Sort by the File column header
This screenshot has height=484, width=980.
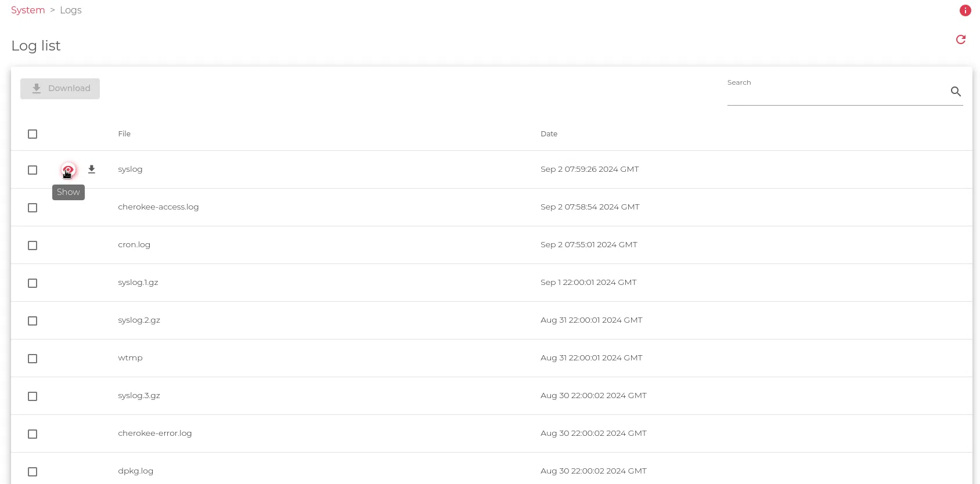(x=124, y=134)
